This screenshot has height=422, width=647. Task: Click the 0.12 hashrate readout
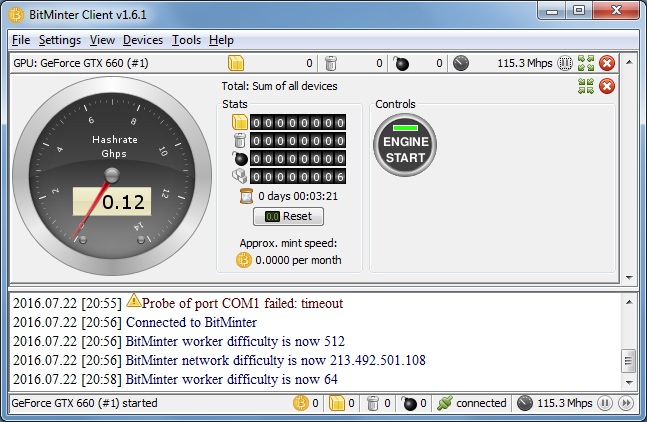point(112,201)
